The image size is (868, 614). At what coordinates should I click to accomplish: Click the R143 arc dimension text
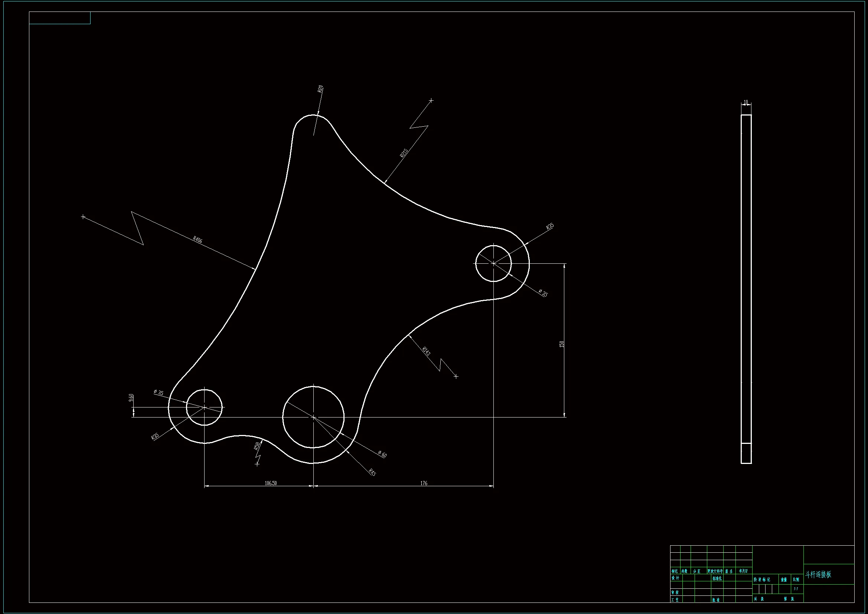click(426, 351)
